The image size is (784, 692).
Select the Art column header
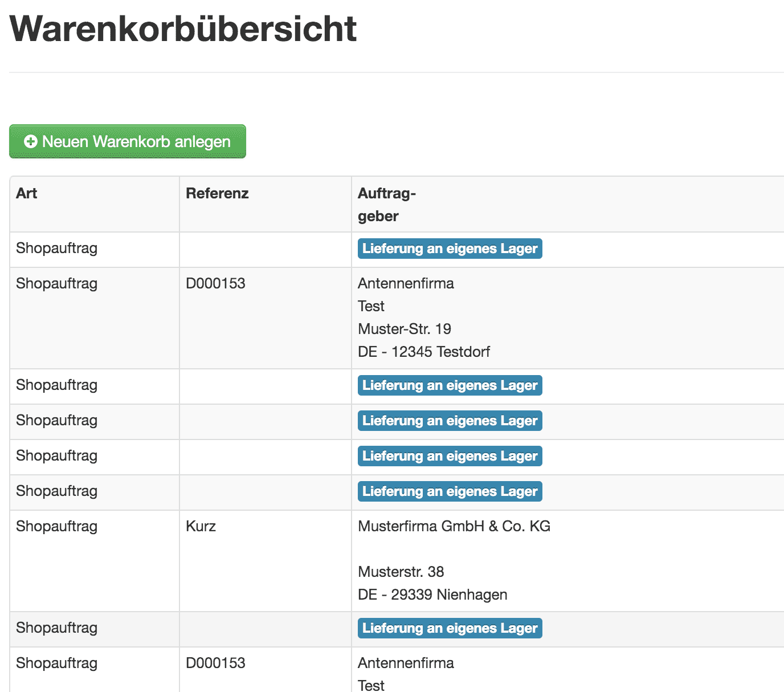27,193
